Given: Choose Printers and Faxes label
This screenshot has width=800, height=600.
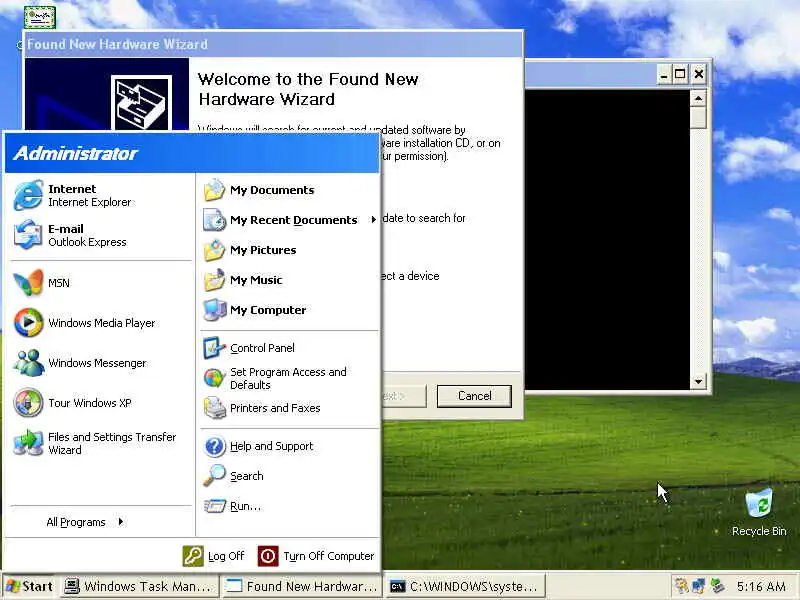Looking at the screenshot, I should [275, 408].
